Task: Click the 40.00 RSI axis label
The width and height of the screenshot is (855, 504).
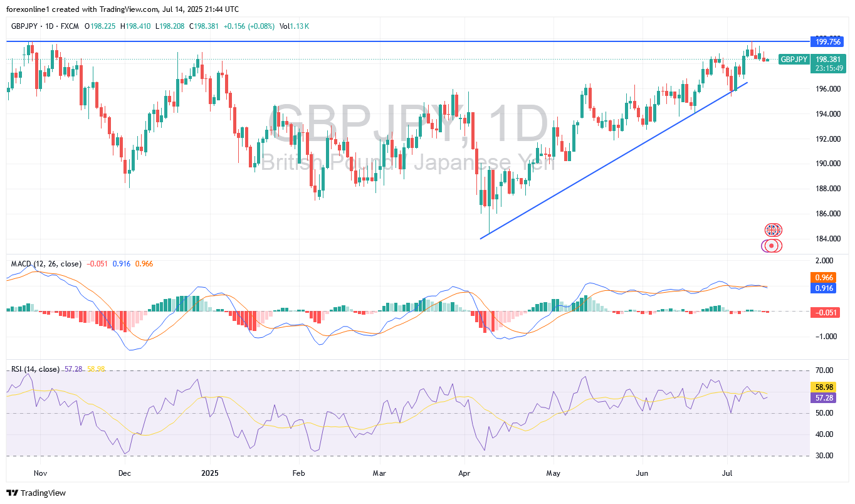Action: (824, 434)
